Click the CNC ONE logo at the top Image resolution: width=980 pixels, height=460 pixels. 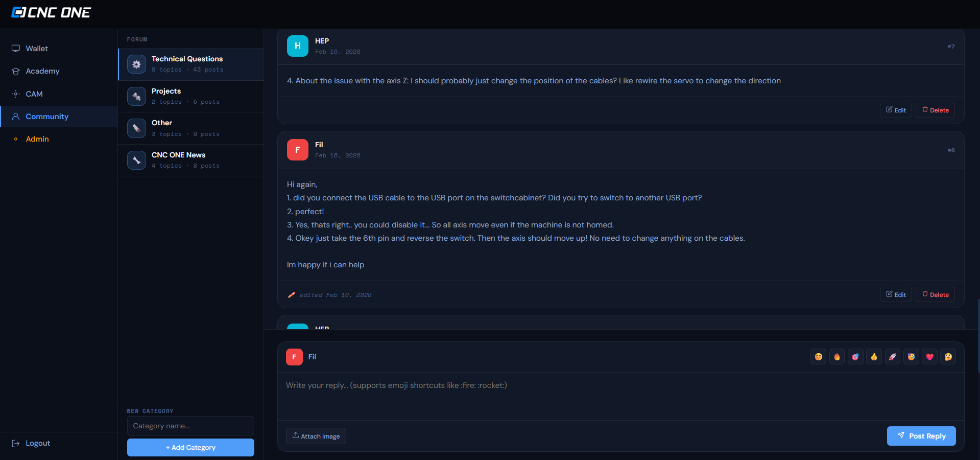pyautogui.click(x=50, y=12)
